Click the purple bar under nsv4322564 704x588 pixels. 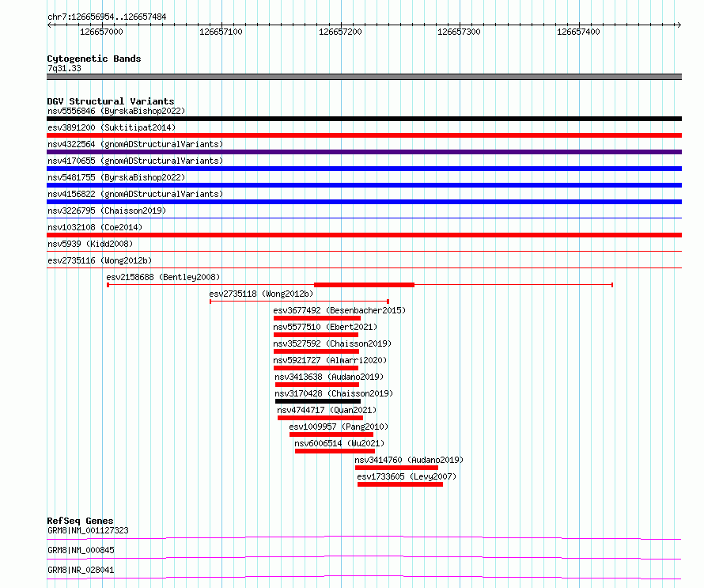(x=364, y=152)
